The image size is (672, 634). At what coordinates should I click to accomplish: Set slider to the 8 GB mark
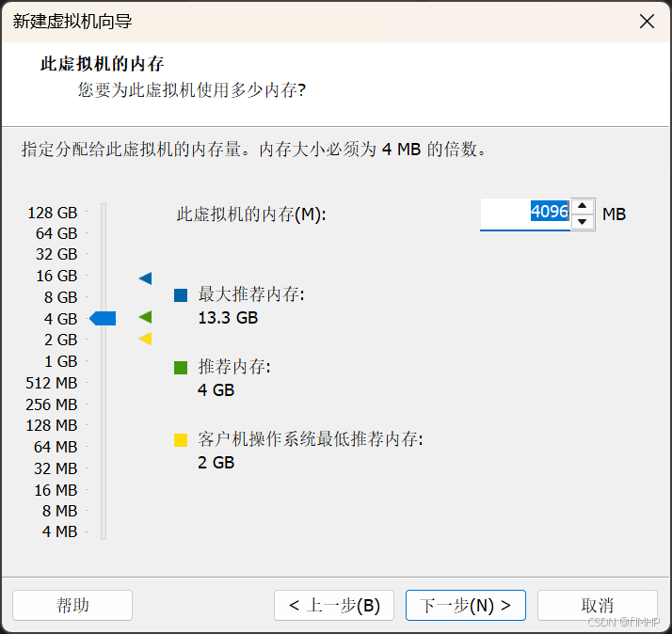coord(104,297)
